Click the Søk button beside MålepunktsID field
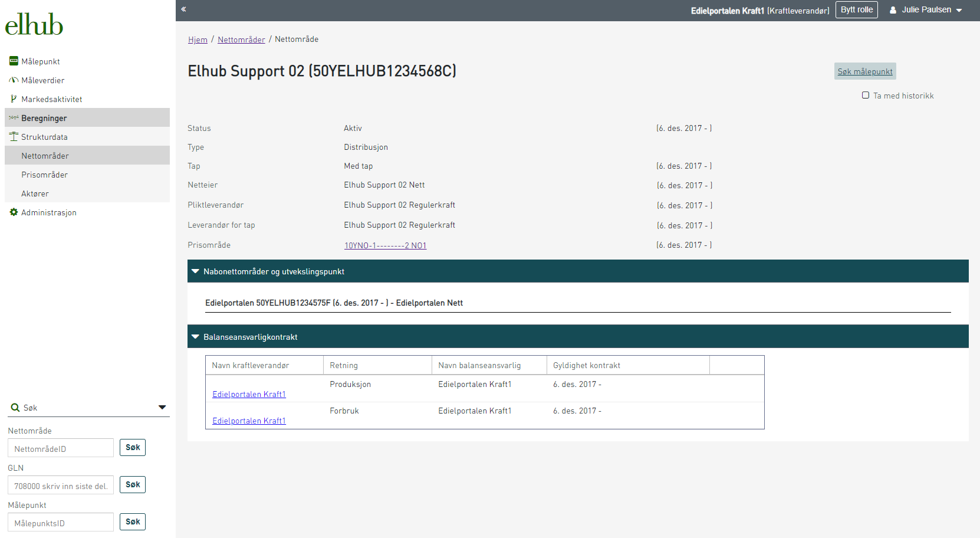The height and width of the screenshot is (538, 980). [x=133, y=521]
